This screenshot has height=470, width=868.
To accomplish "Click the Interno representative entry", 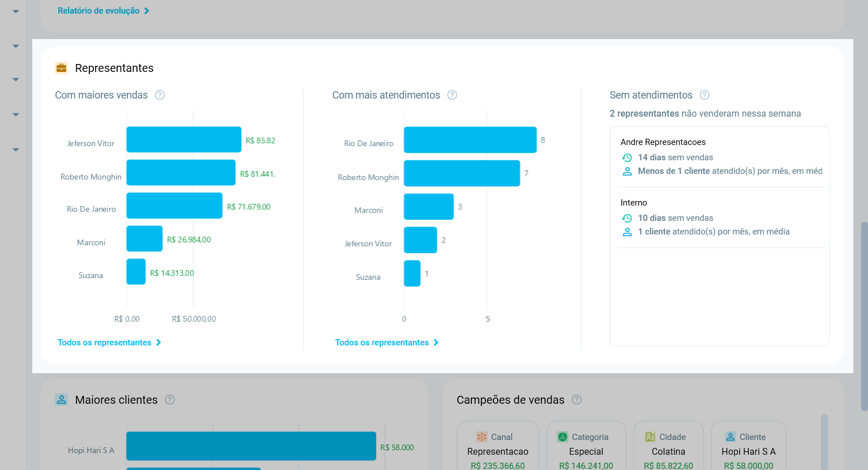I will pos(721,217).
